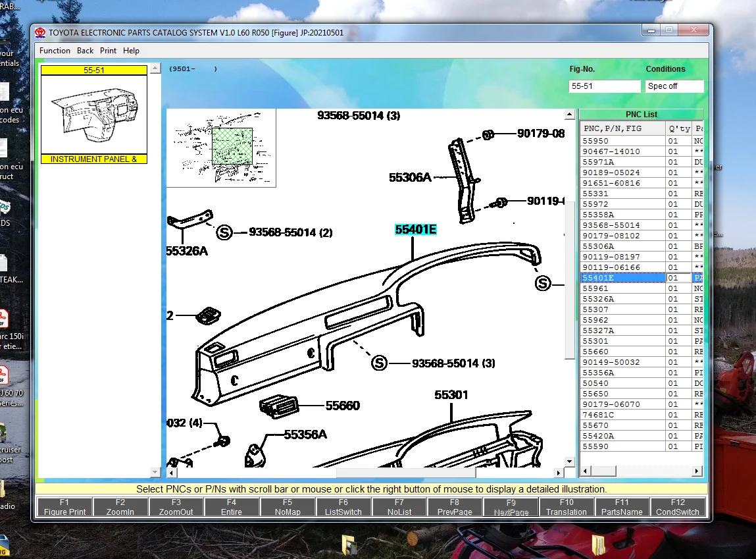
Task: Click the overview minimap with green area
Action: (x=221, y=147)
